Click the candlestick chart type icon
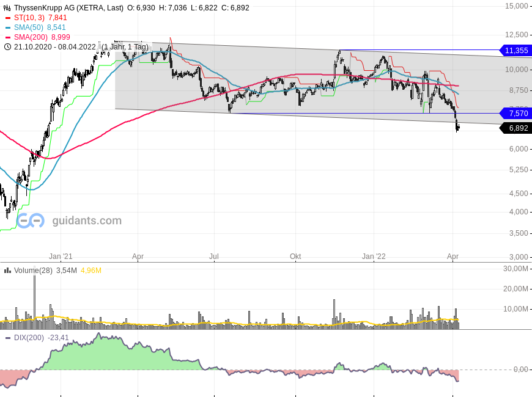 coord(7,8)
